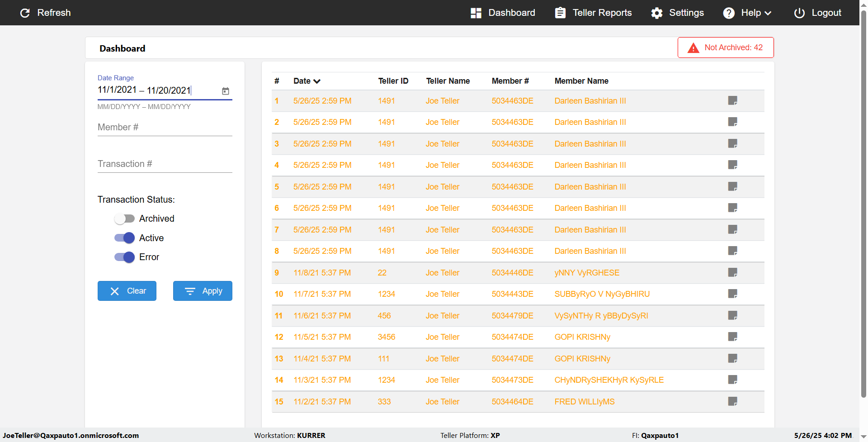Click the note icon in row 1
Screen dimensions: 868x442
point(732,100)
